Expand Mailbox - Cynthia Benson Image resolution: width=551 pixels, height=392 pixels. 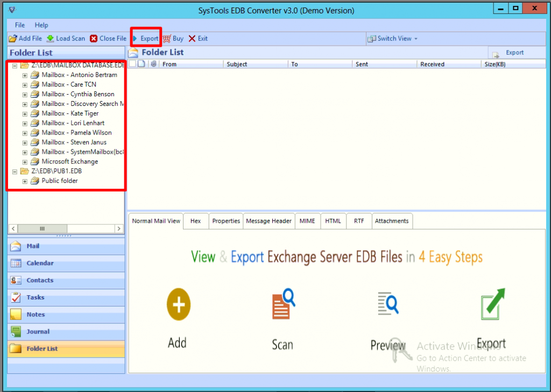click(x=25, y=95)
